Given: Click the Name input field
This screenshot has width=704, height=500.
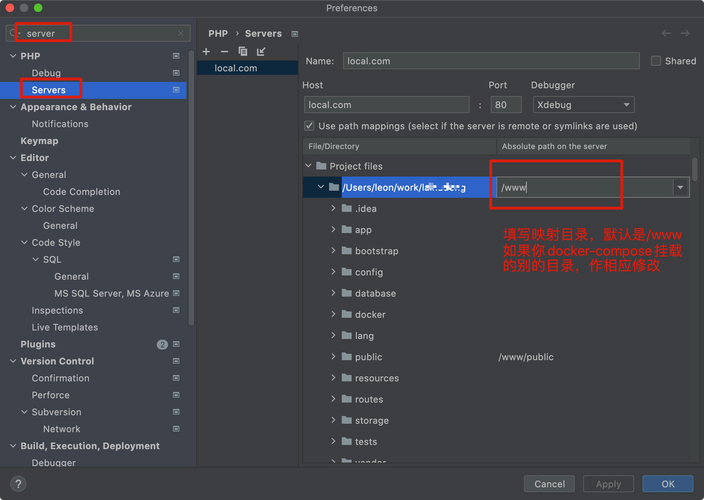Looking at the screenshot, I should [x=491, y=61].
